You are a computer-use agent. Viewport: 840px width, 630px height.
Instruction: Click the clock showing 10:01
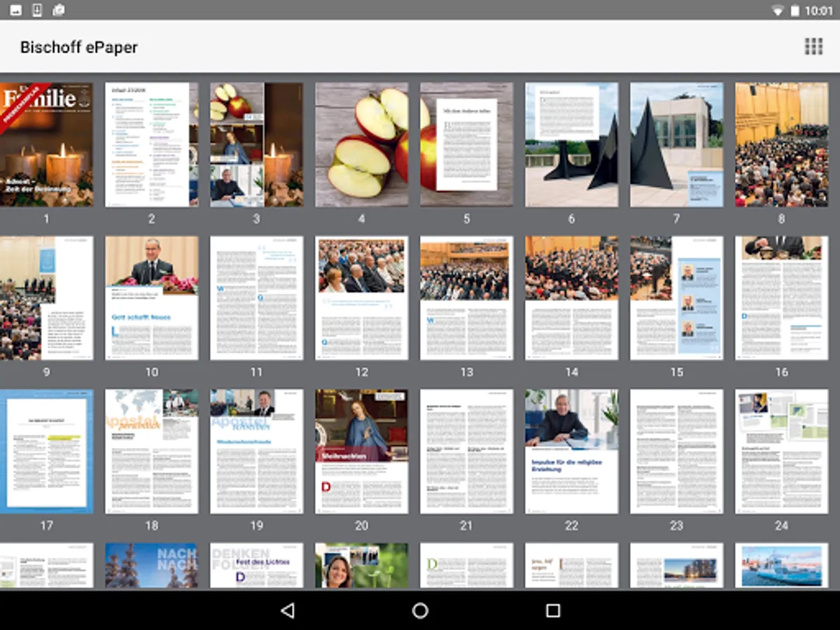(819, 10)
